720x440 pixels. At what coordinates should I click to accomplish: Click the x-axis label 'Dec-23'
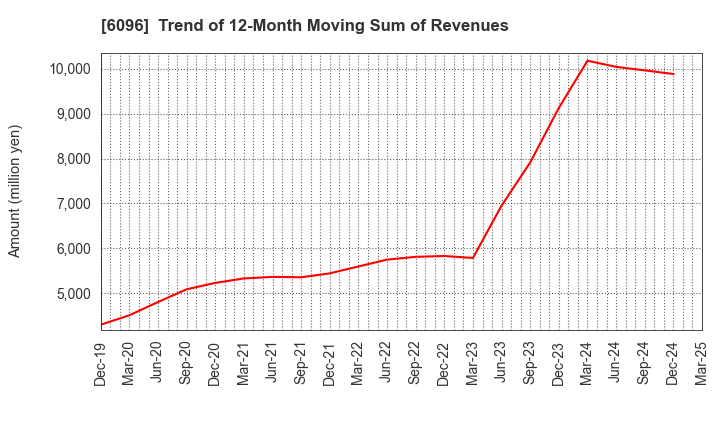[557, 363]
